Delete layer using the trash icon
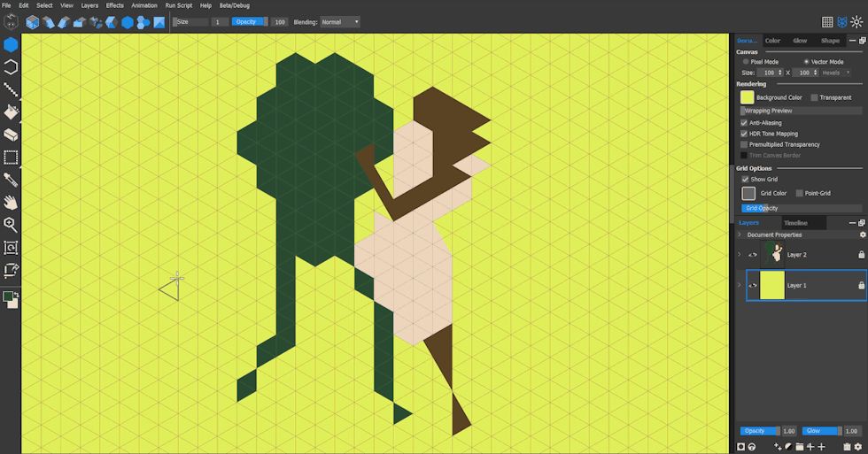 tap(847, 447)
